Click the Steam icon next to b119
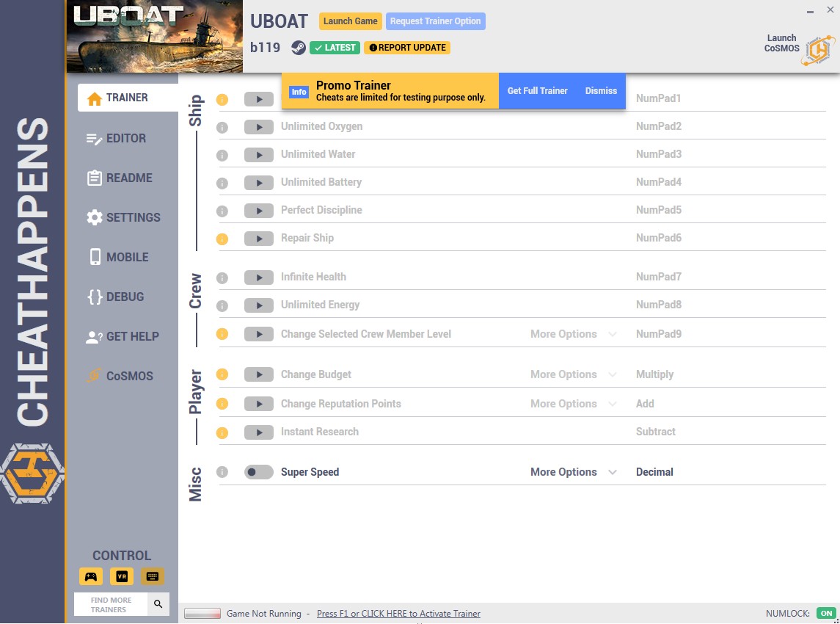The height and width of the screenshot is (624, 840). click(298, 48)
